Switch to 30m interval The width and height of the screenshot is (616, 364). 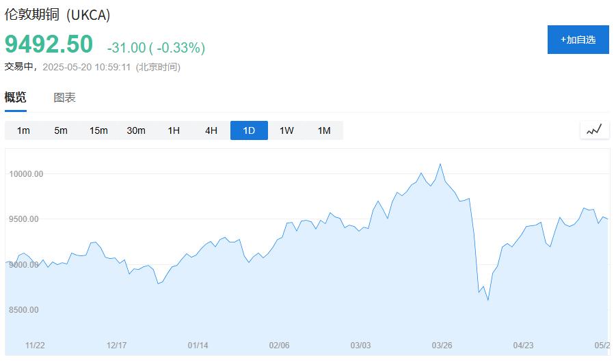[136, 130]
